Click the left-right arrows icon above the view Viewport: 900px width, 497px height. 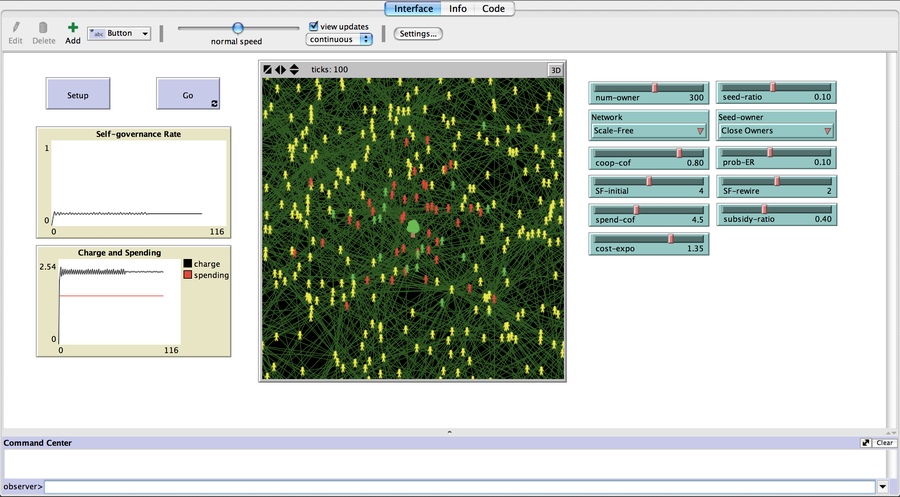[x=280, y=69]
